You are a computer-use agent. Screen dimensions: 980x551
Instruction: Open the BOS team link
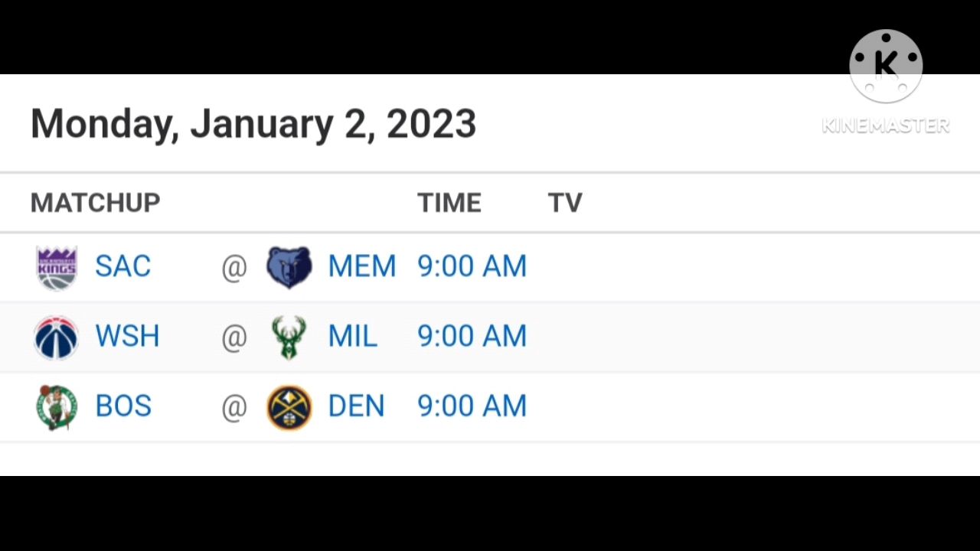[x=123, y=406]
